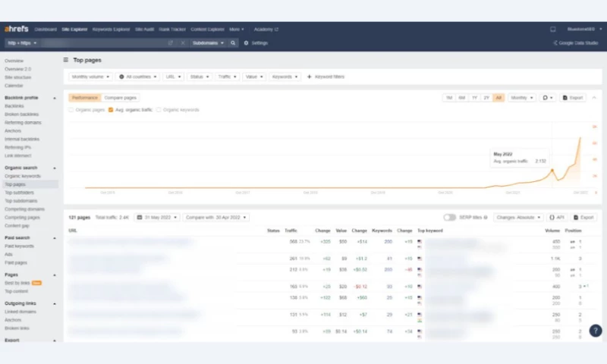This screenshot has width=607, height=364.
Task: Open Site Audit in top navigation
Action: click(x=144, y=30)
